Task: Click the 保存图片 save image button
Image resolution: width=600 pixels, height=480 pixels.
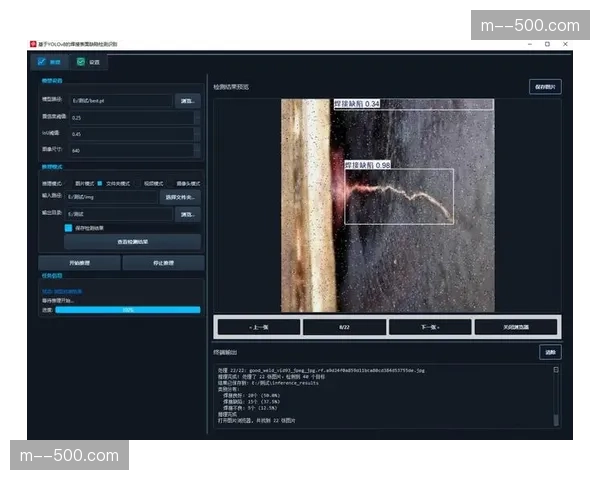Action: [x=545, y=87]
